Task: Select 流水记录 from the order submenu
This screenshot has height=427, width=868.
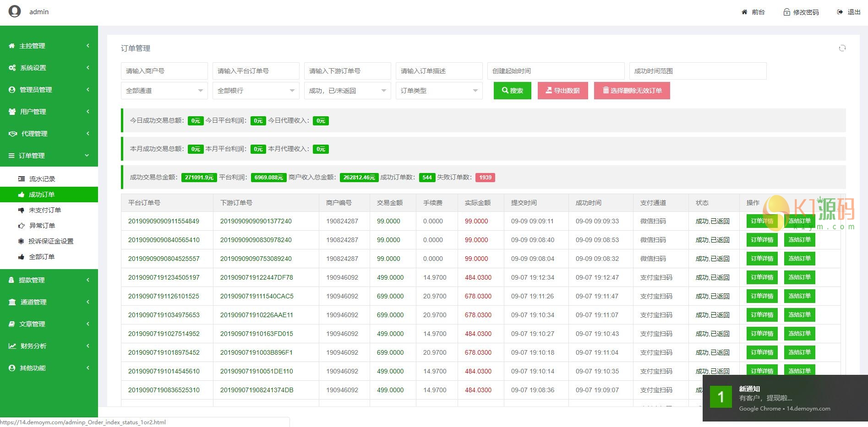Action: tap(42, 179)
